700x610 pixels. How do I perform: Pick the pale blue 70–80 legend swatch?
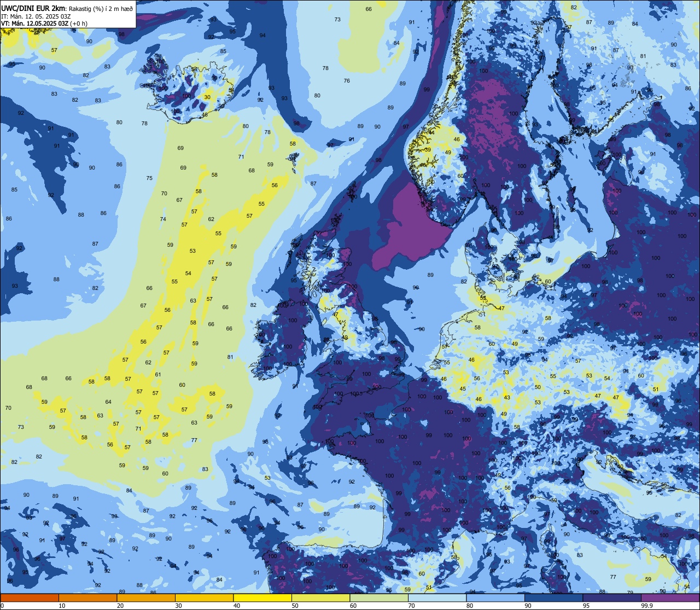437,597
